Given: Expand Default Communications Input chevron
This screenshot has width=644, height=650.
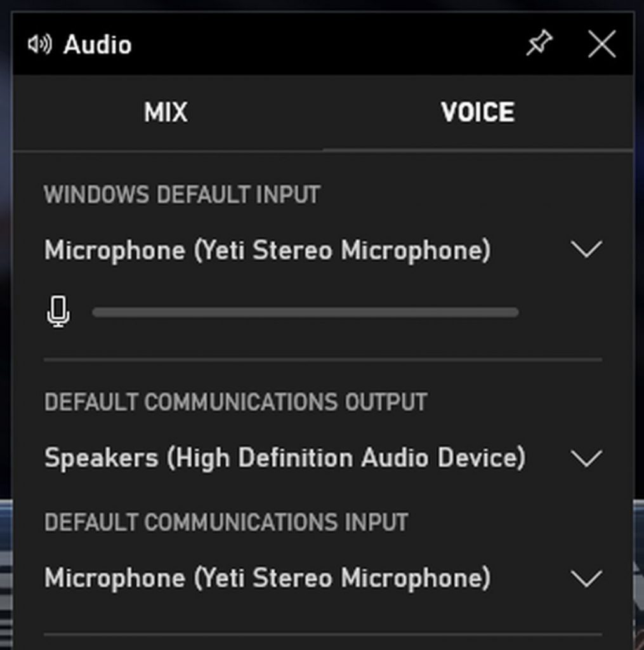Looking at the screenshot, I should coord(586,578).
